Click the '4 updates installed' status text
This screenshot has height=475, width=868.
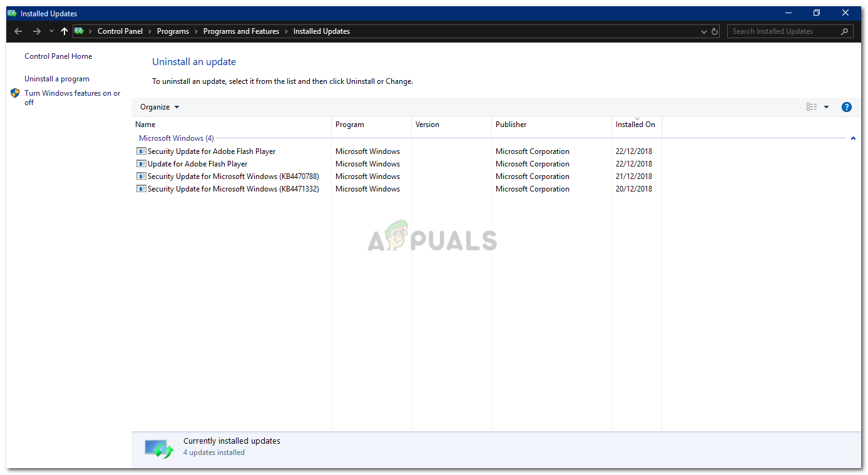[214, 452]
